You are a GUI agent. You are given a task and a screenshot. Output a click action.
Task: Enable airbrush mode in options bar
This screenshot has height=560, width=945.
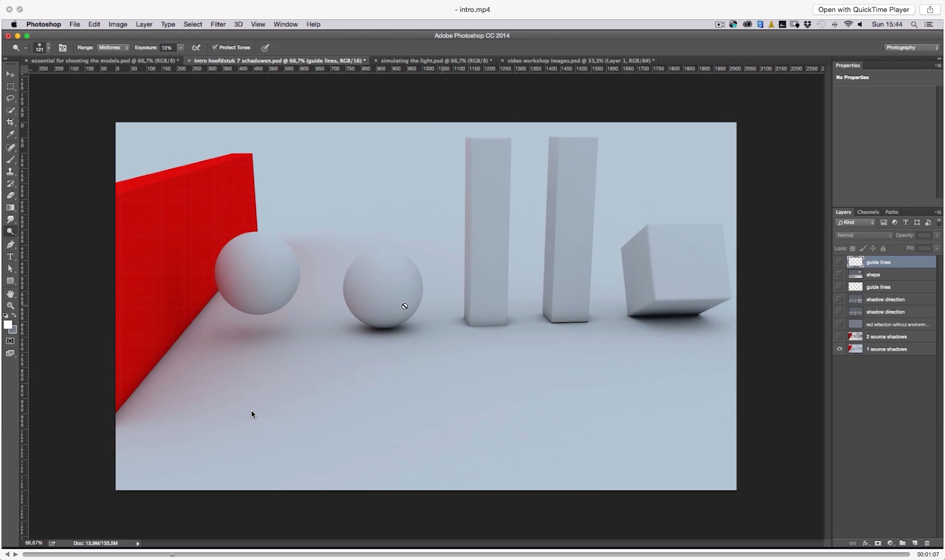pos(196,47)
